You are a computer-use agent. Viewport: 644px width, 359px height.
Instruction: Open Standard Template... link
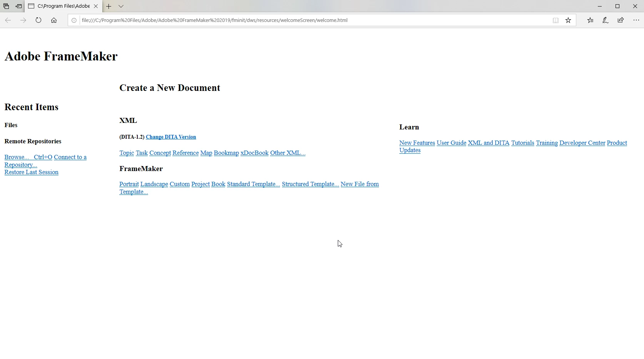coord(254,184)
